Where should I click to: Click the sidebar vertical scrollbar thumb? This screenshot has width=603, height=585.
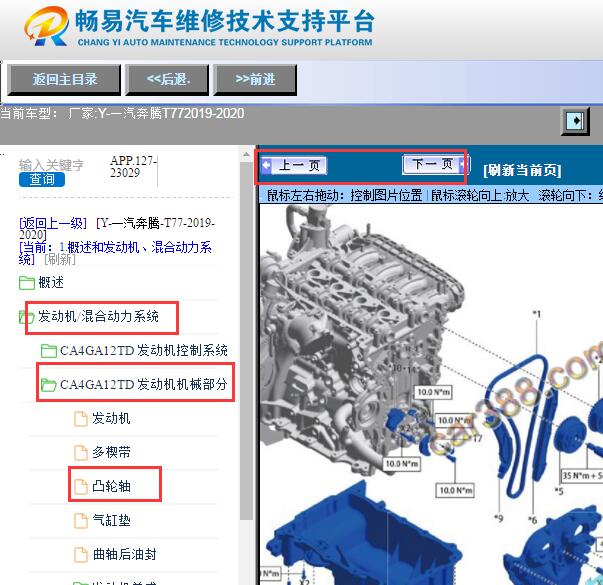pyautogui.click(x=246, y=340)
